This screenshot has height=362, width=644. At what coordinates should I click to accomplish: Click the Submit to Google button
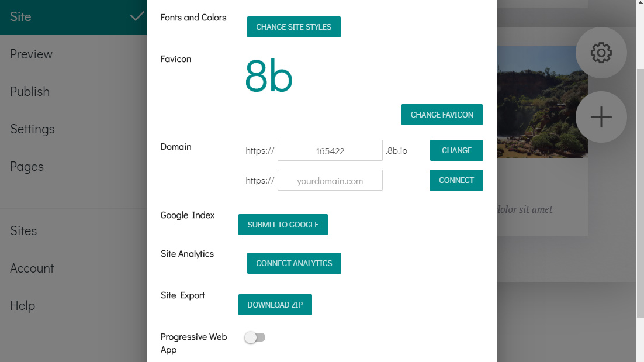(x=283, y=225)
